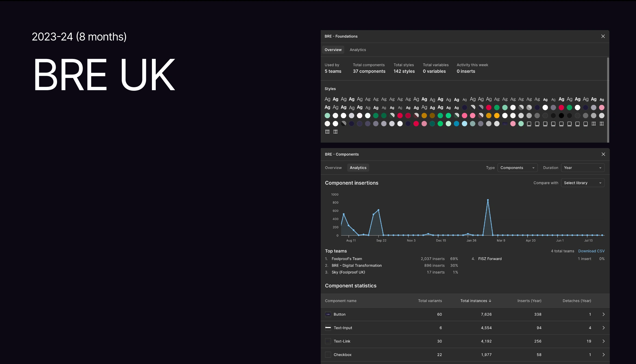
Task: Click Inserts (Year) column header
Action: coord(529,301)
